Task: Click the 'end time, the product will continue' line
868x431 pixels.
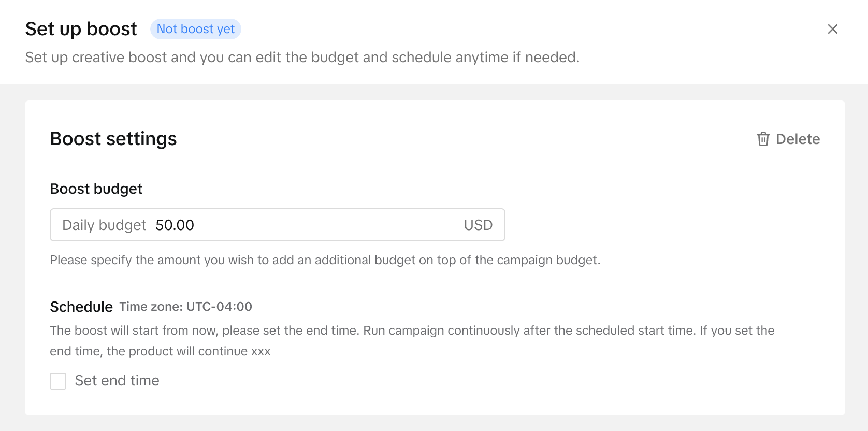Action: pyautogui.click(x=160, y=351)
